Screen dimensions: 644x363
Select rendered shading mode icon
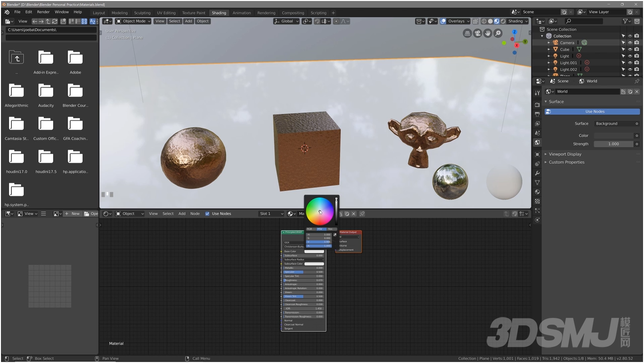503,22
